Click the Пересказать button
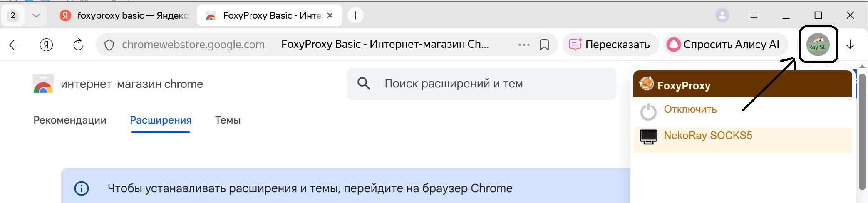The width and height of the screenshot is (868, 203). pos(610,45)
